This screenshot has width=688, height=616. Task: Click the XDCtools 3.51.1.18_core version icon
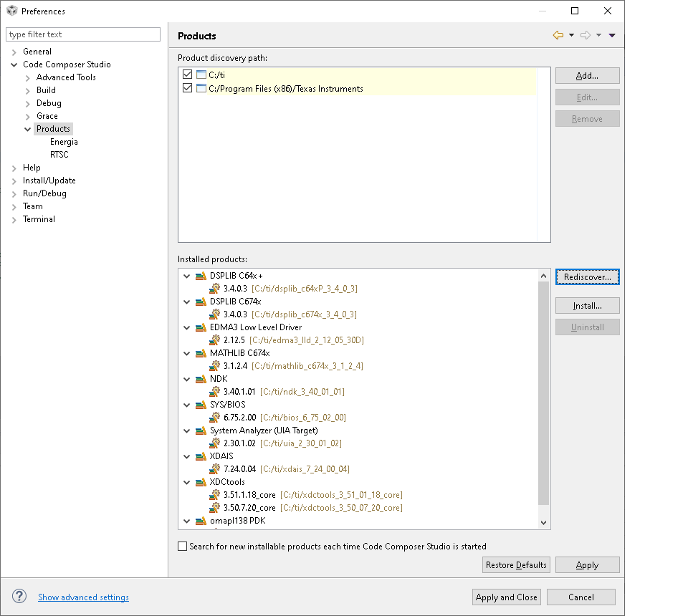[214, 494]
